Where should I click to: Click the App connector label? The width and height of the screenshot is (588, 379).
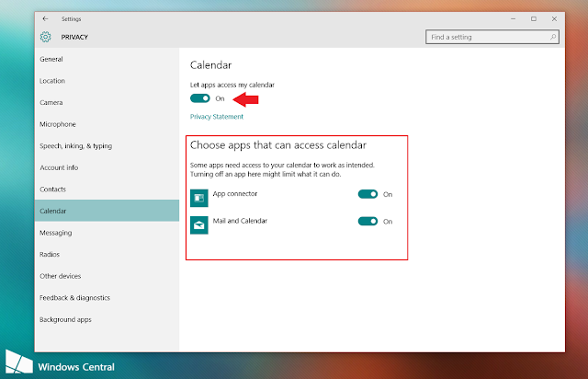(x=235, y=194)
